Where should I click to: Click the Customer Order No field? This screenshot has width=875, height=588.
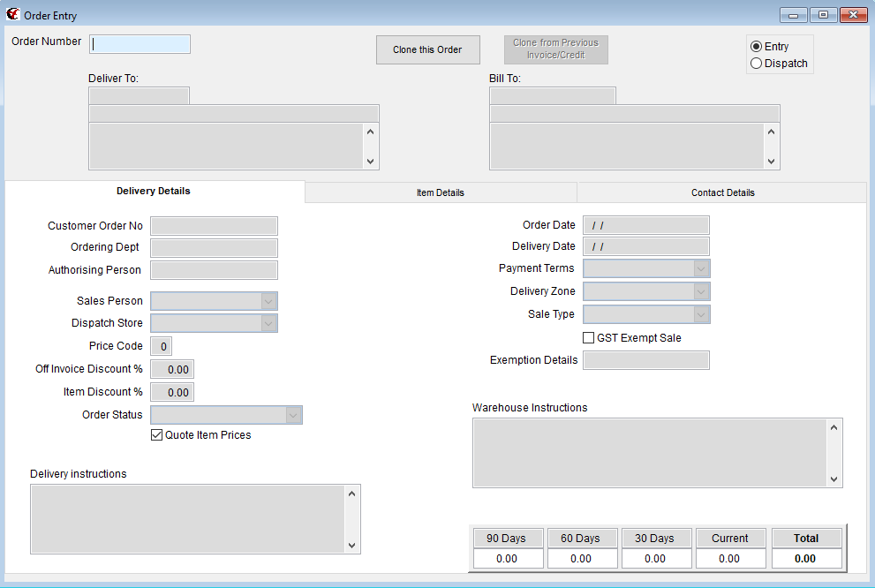[x=214, y=226]
